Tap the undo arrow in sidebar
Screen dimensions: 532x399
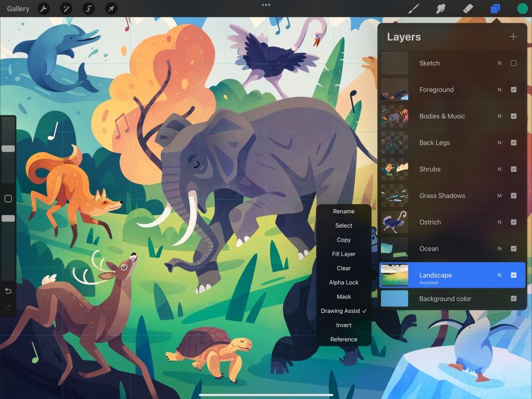pos(7,291)
